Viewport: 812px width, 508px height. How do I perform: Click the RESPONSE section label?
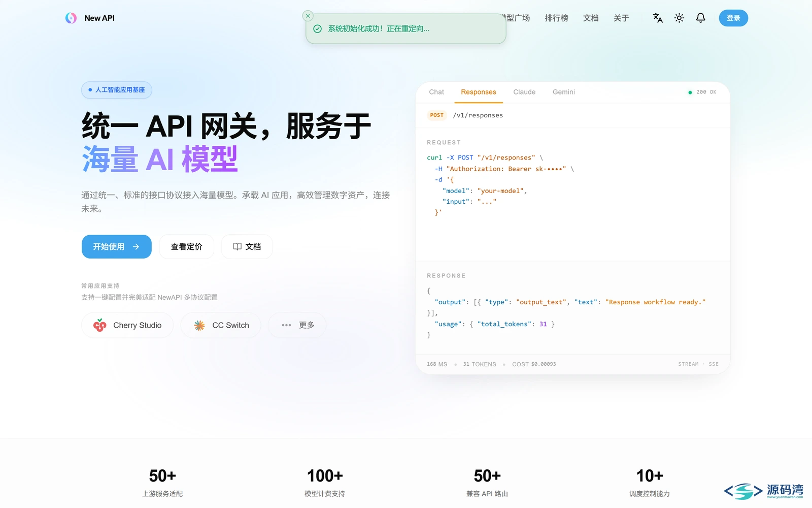(446, 276)
